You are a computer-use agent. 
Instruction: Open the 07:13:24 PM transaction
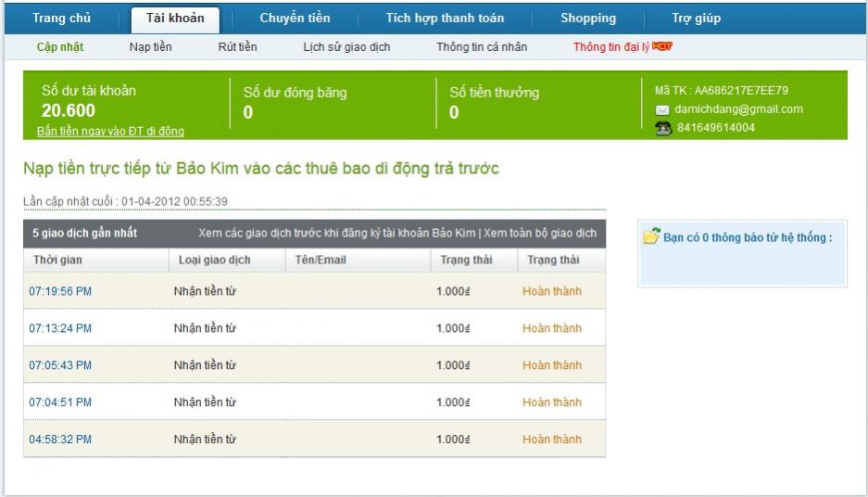point(60,328)
